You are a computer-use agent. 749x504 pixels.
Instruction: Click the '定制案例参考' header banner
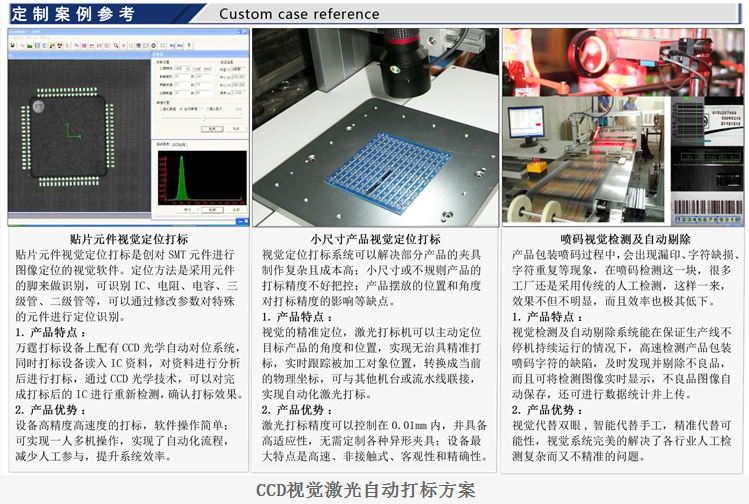[x=73, y=14]
